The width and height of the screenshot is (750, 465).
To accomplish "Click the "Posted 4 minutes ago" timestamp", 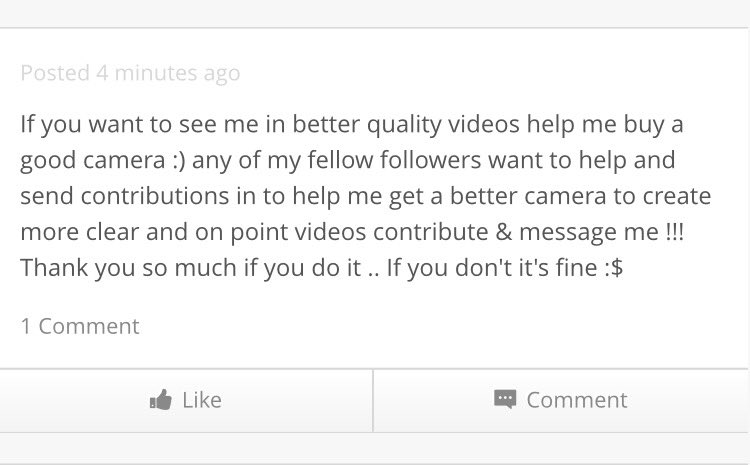I will pyautogui.click(x=130, y=73).
